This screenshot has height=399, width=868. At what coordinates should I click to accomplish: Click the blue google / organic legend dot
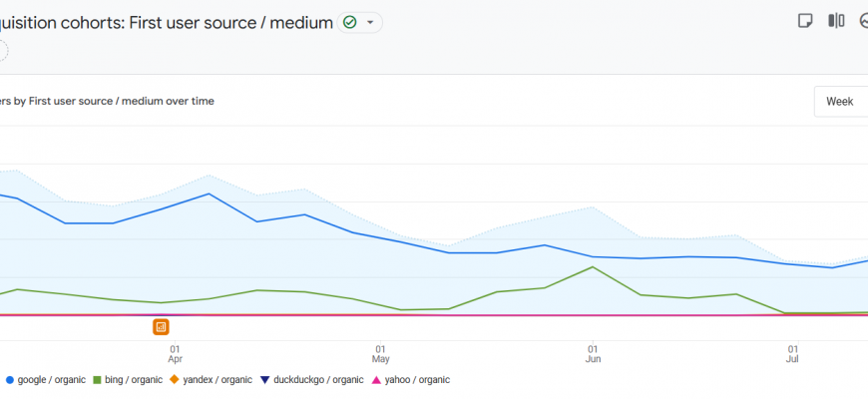click(x=10, y=379)
